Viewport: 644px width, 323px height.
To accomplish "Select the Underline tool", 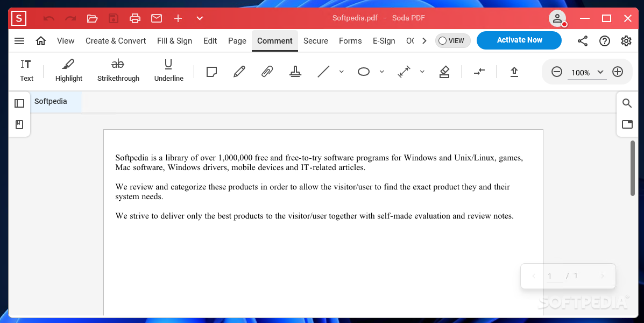I will [168, 71].
